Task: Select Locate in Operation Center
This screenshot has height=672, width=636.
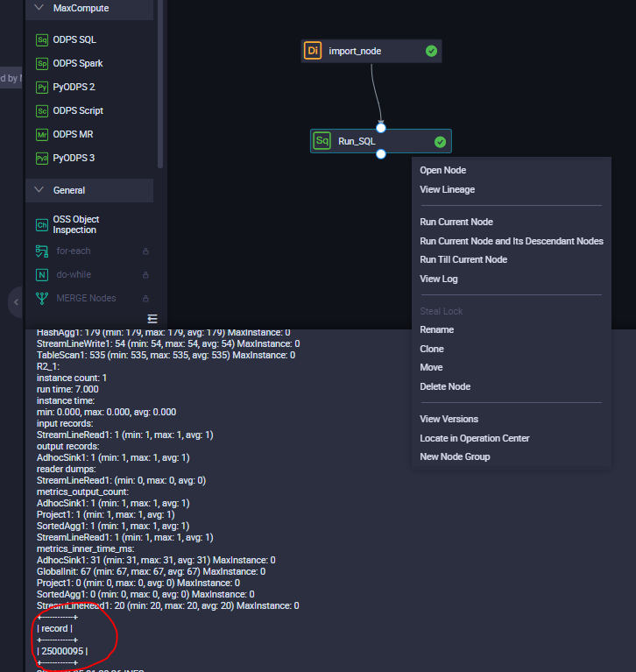Action: 475,438
